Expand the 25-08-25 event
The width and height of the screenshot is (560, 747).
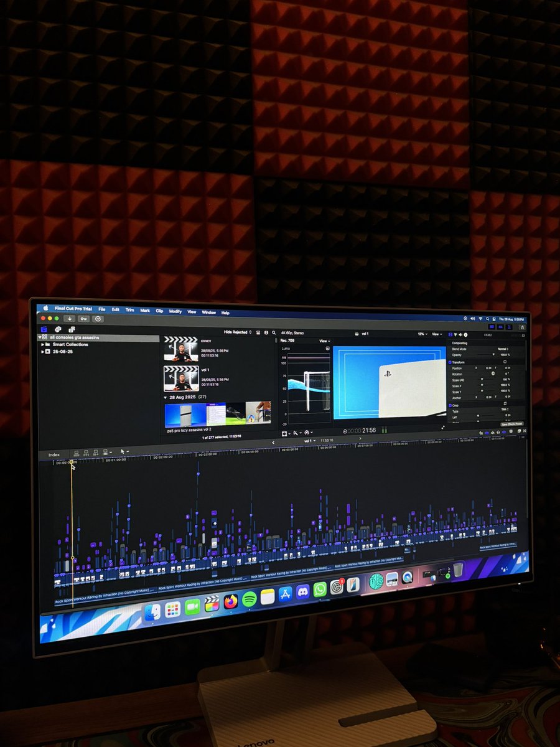[43, 351]
